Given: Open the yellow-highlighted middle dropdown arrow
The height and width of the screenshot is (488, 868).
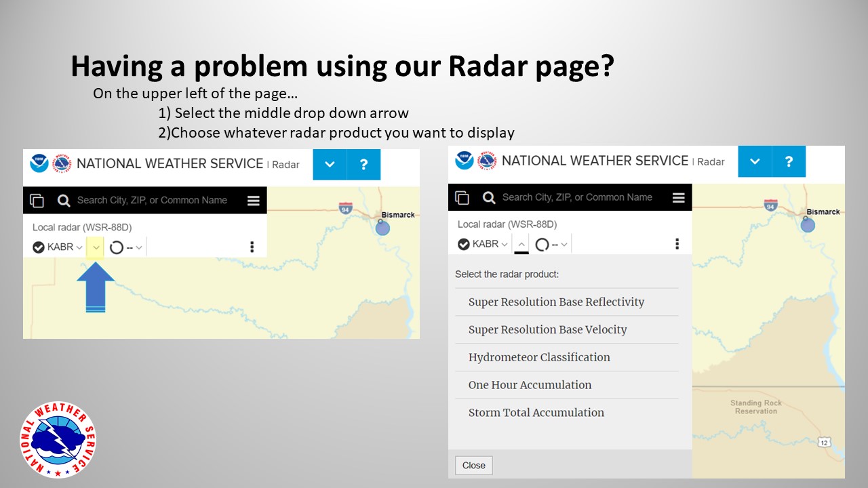Looking at the screenshot, I should (x=96, y=247).
